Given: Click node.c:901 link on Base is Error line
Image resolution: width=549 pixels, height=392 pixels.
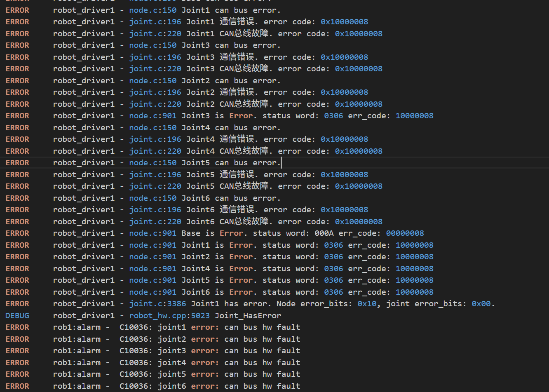Looking at the screenshot, I should click(x=152, y=233).
